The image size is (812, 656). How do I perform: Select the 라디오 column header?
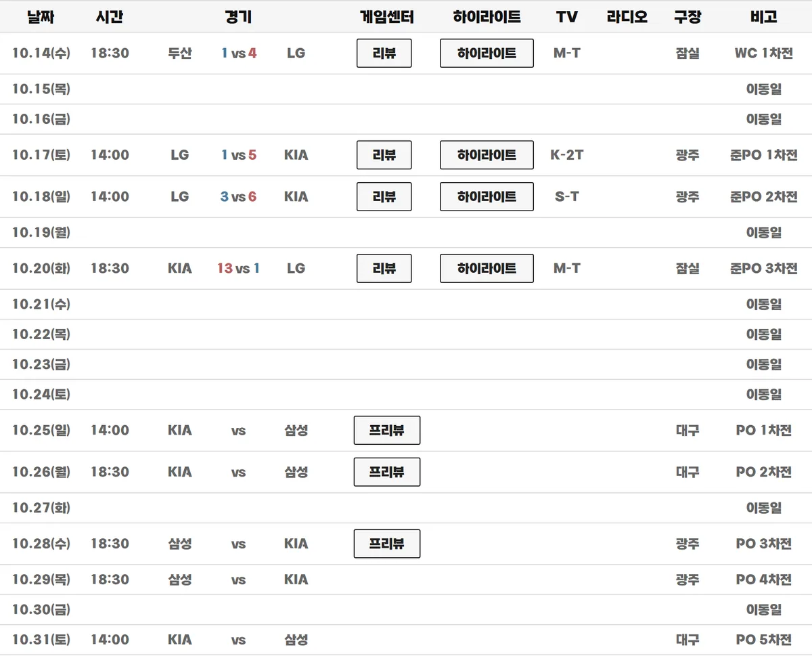click(x=627, y=17)
